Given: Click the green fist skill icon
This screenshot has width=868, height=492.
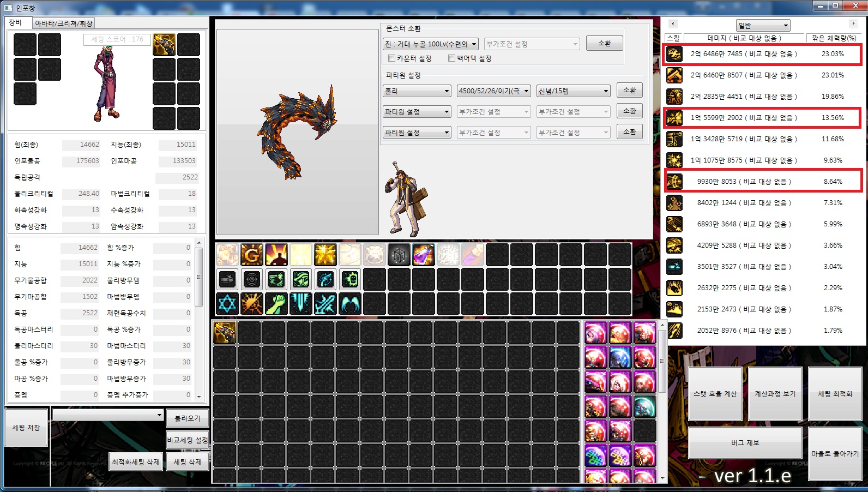Looking at the screenshot, I should click(x=276, y=304).
